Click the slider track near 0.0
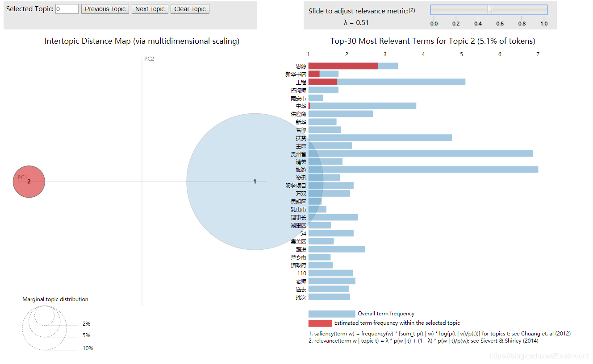The height and width of the screenshot is (364, 593). point(434,10)
